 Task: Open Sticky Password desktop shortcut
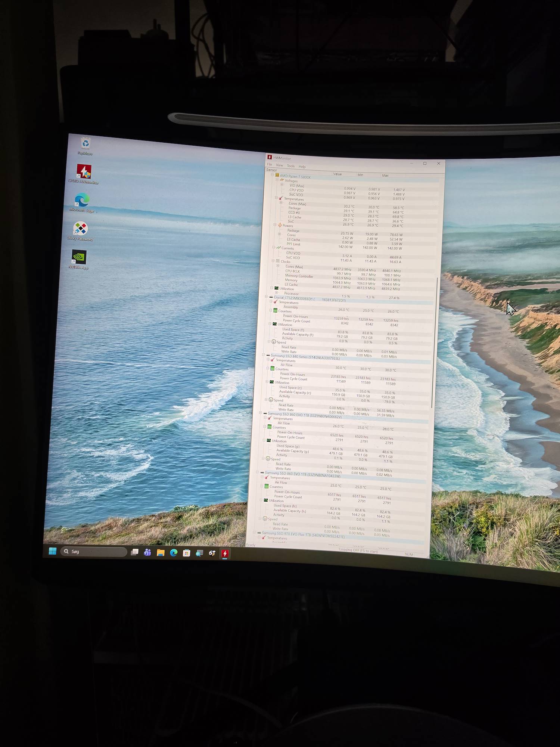click(x=80, y=231)
